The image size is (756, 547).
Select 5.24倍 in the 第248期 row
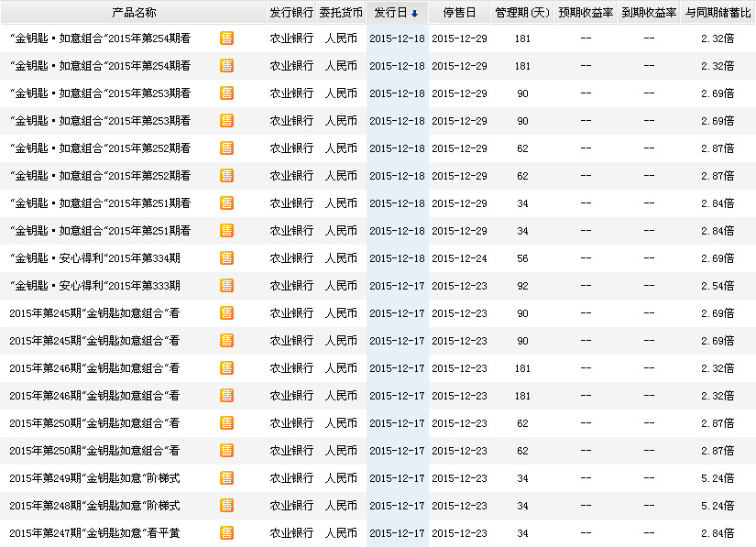tap(718, 506)
